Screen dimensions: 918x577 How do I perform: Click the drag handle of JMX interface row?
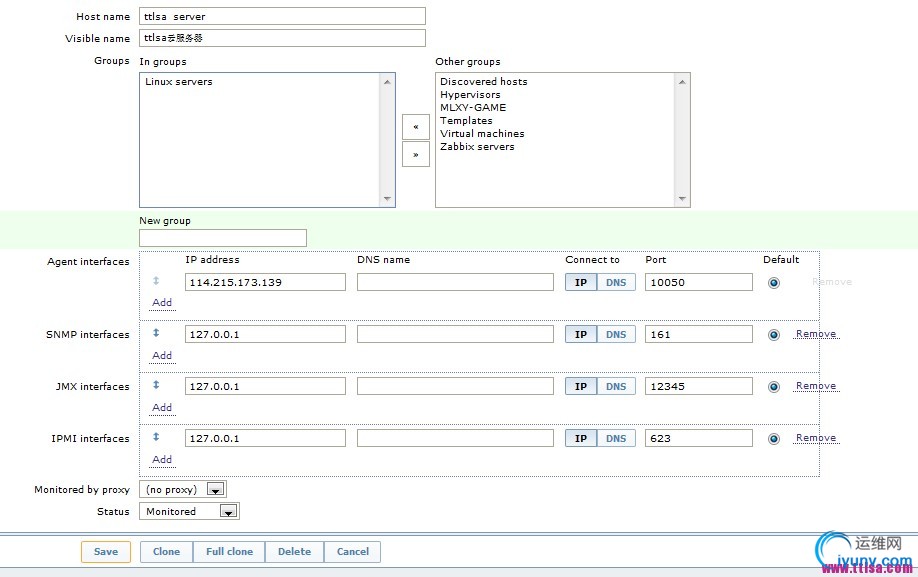coord(156,385)
